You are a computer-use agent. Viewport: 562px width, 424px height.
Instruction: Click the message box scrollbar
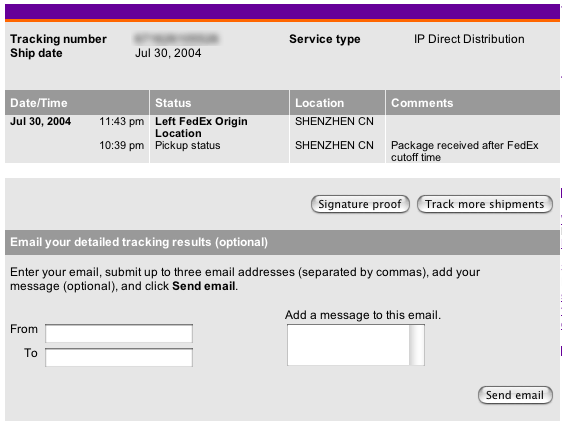click(417, 345)
